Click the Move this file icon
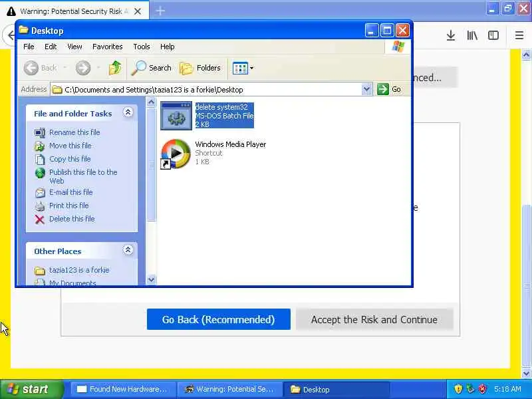Image resolution: width=532 pixels, height=399 pixels. (40, 146)
